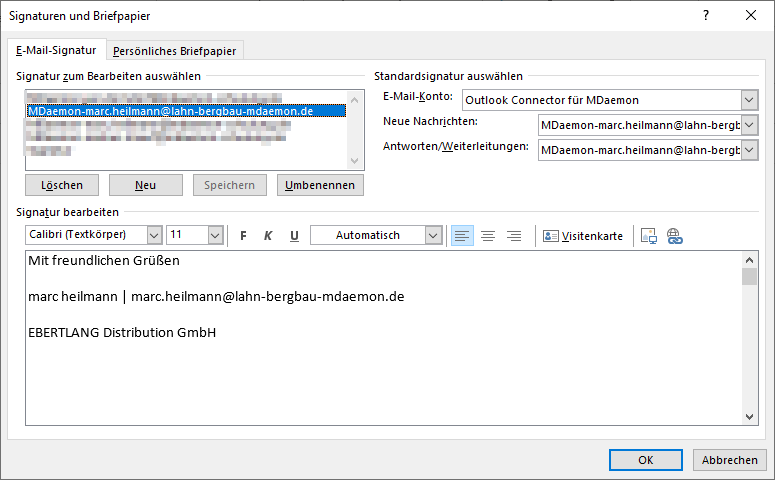This screenshot has height=480, width=775.
Task: Click the Visitenkarte button
Action: click(583, 236)
